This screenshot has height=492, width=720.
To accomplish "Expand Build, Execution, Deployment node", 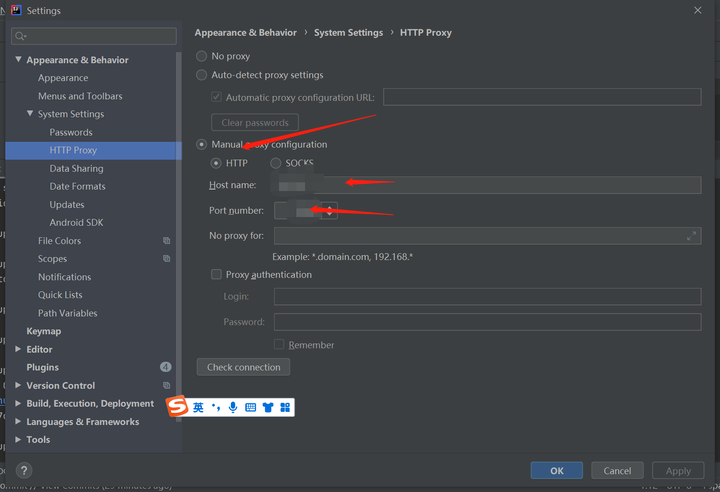I will pyautogui.click(x=18, y=403).
